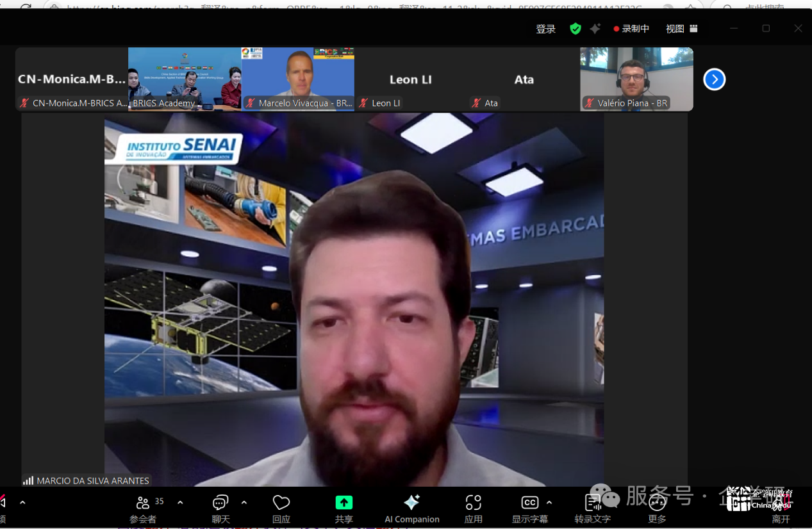Click the green security shield icon
Screen dimensions: 812x529
point(576,29)
